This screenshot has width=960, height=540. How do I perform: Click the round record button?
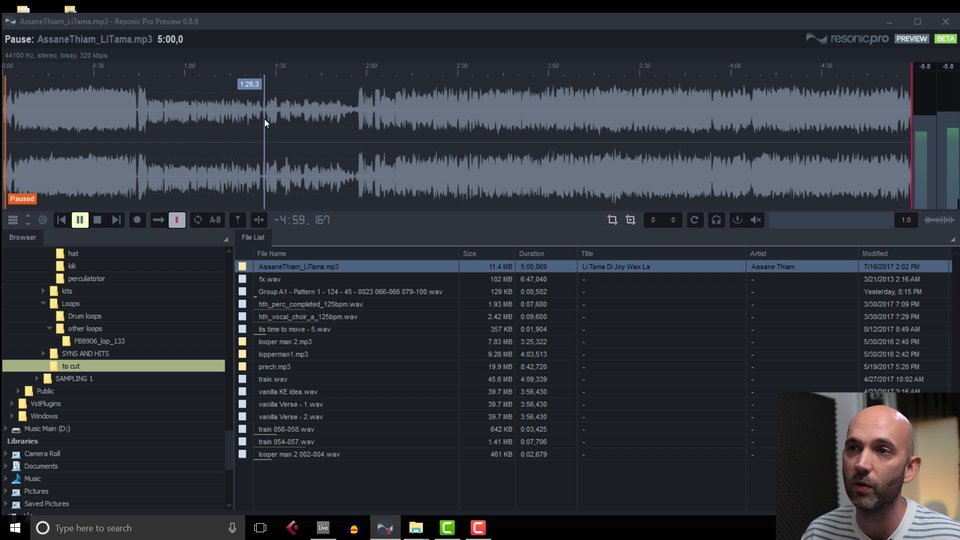tap(137, 220)
